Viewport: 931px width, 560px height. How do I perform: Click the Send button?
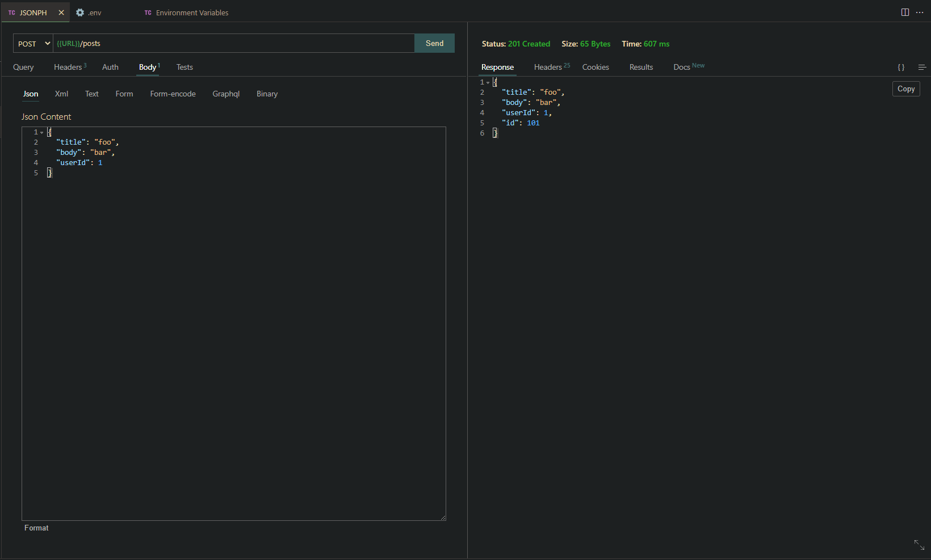pyautogui.click(x=434, y=43)
